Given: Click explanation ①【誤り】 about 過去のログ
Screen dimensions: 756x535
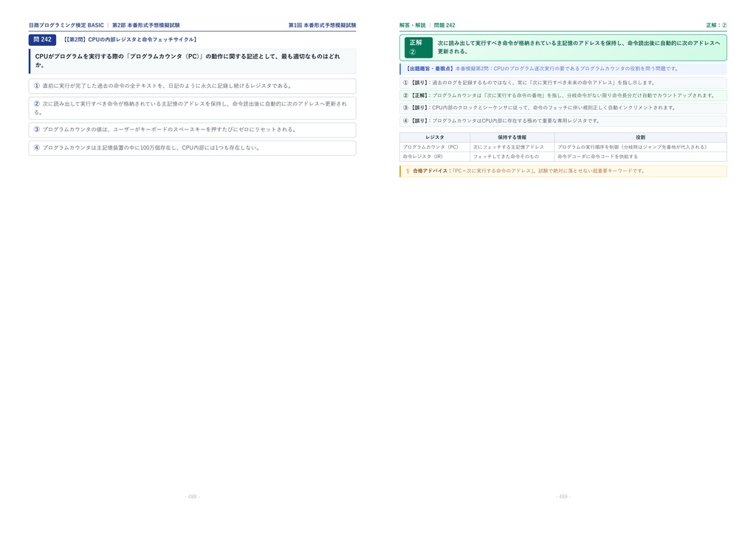Looking at the screenshot, I should point(563,83).
